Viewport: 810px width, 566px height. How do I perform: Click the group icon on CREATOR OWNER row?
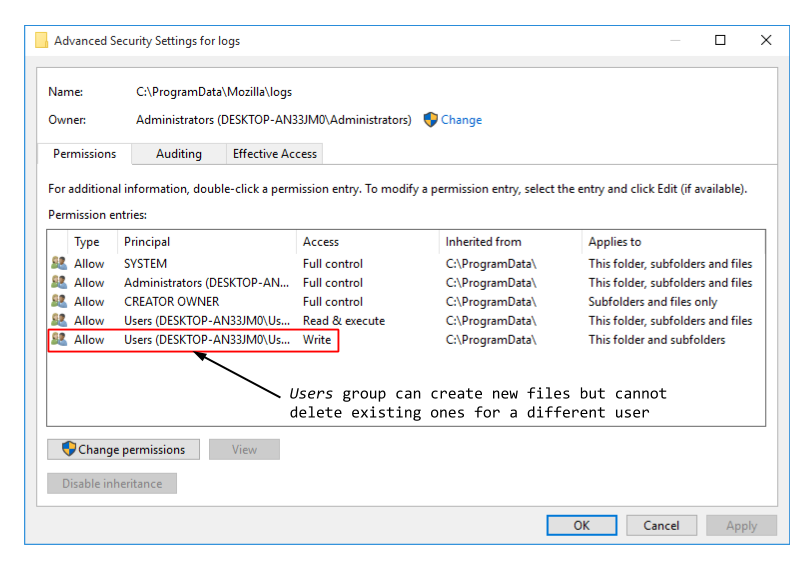click(59, 302)
